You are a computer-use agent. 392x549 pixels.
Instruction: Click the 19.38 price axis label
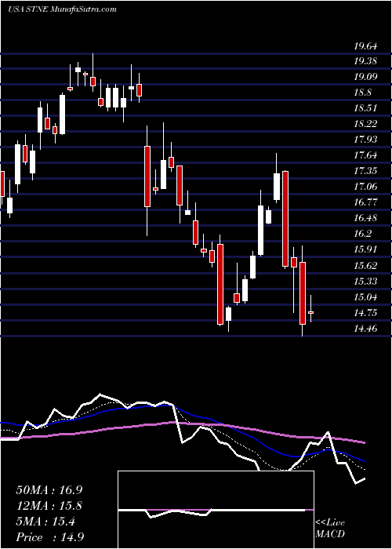point(365,61)
